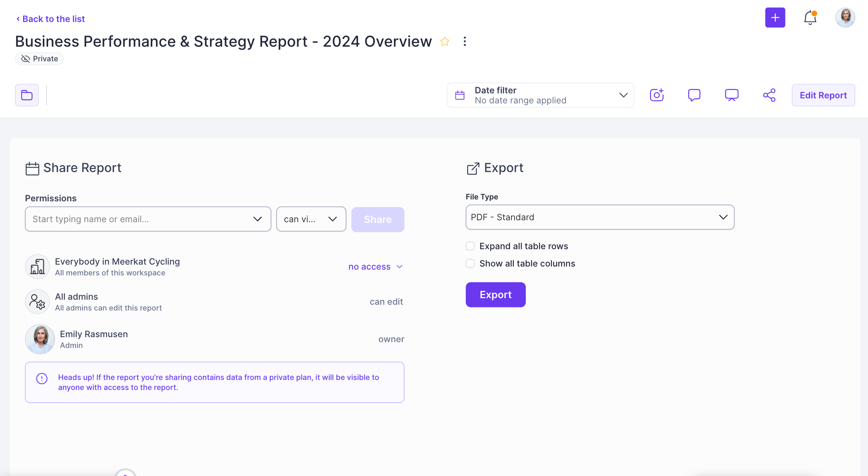868x476 pixels.
Task: Click the share nodes icon
Action: click(769, 95)
